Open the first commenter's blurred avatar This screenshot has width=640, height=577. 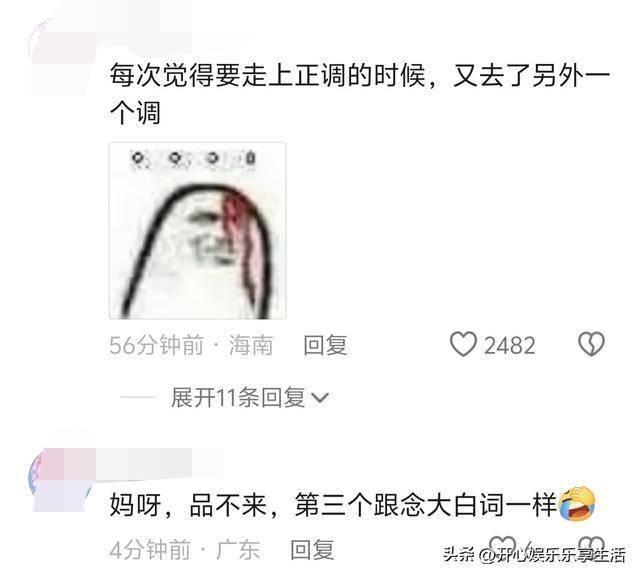click(61, 53)
